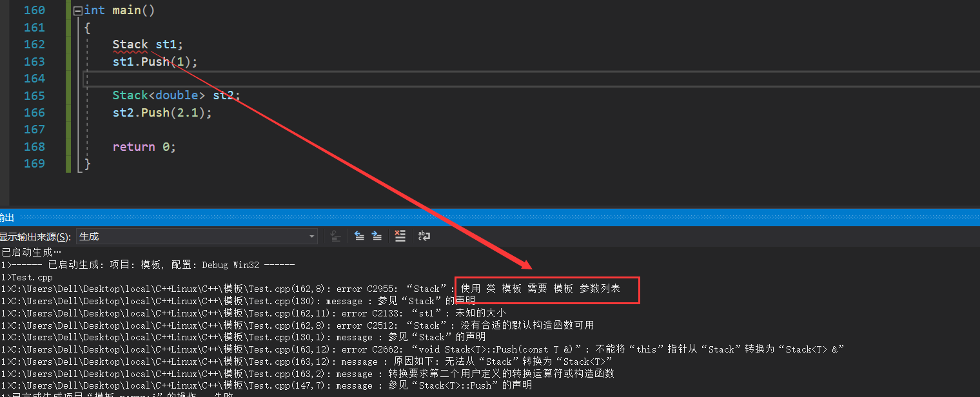
Task: Click Stack<double> on line 165
Action: (159, 95)
